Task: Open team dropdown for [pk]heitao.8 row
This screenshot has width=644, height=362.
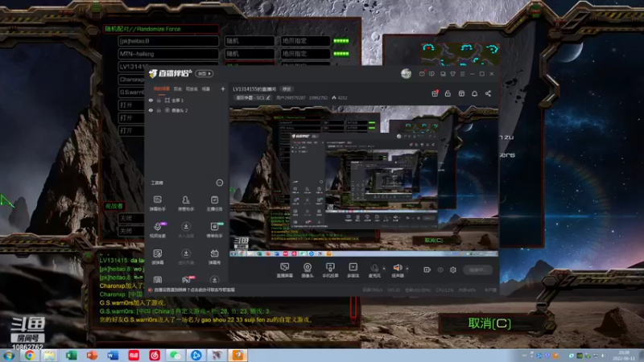Action: pos(305,41)
